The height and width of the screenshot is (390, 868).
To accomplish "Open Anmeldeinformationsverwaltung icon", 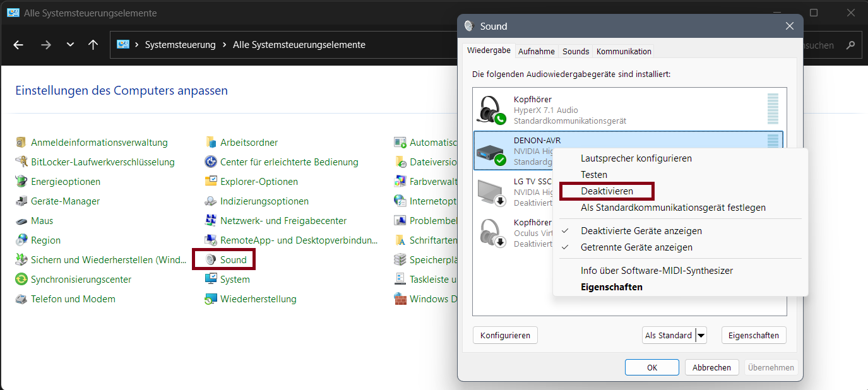I will pyautogui.click(x=21, y=143).
